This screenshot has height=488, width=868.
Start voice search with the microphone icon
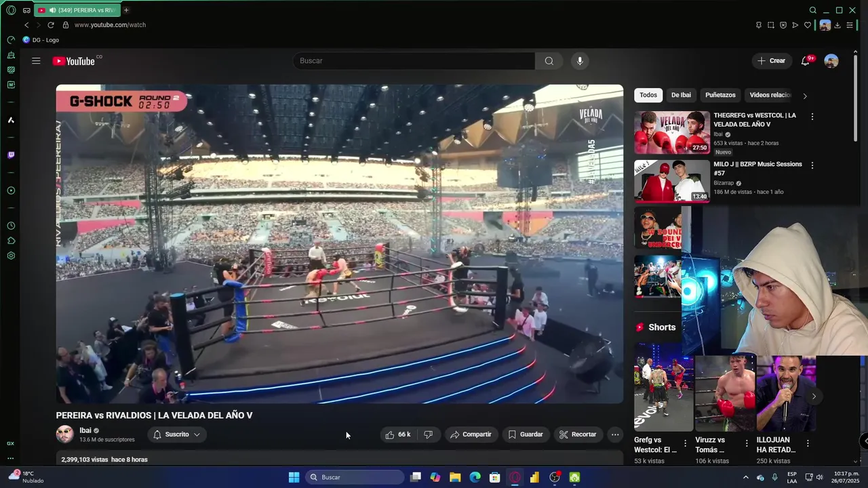point(579,61)
